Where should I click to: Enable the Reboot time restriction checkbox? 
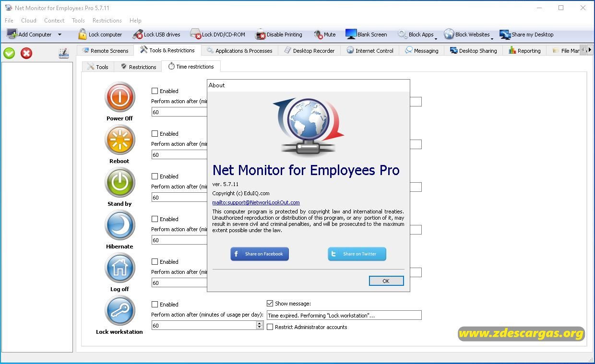pos(155,133)
